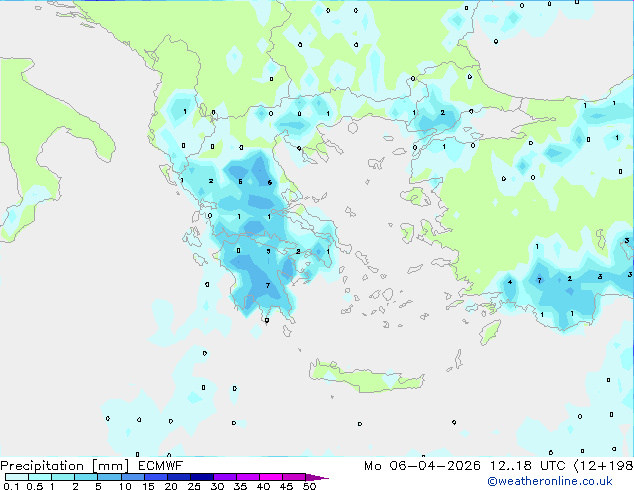The image size is (634, 490).
Task: Click the 'ECMWF' model label
Action: pyautogui.click(x=161, y=466)
